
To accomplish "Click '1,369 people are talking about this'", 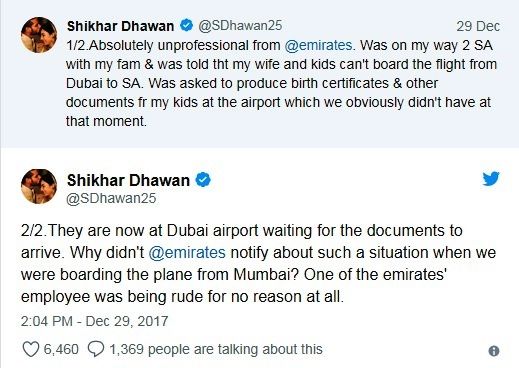I will pos(216,349).
